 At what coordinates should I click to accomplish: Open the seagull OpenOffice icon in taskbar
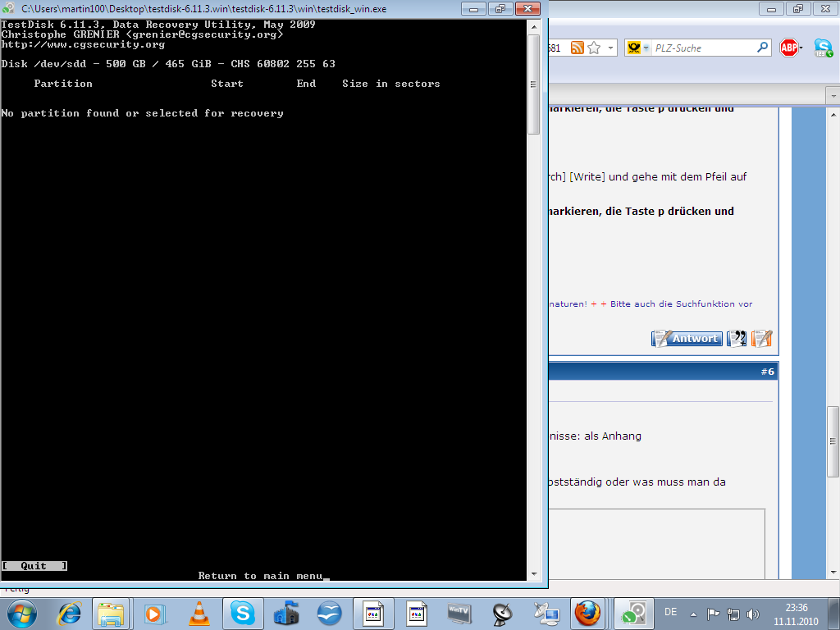coord(329,614)
